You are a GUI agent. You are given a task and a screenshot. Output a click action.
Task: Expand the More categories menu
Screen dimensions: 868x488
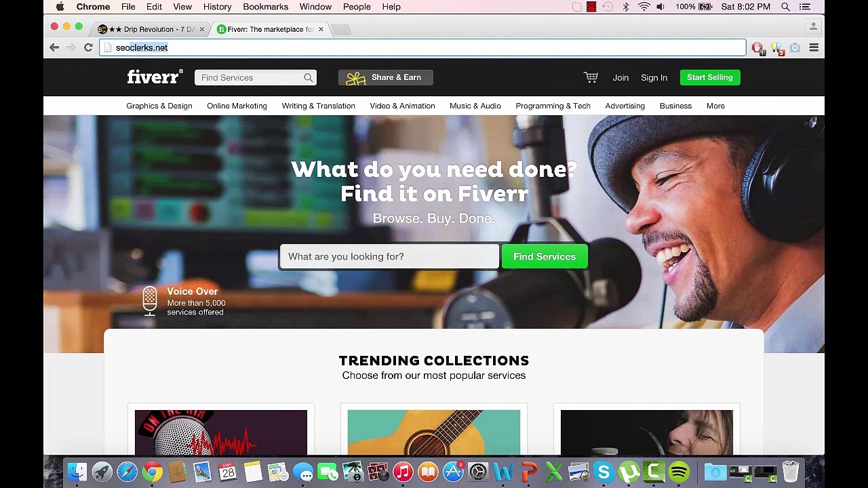715,106
